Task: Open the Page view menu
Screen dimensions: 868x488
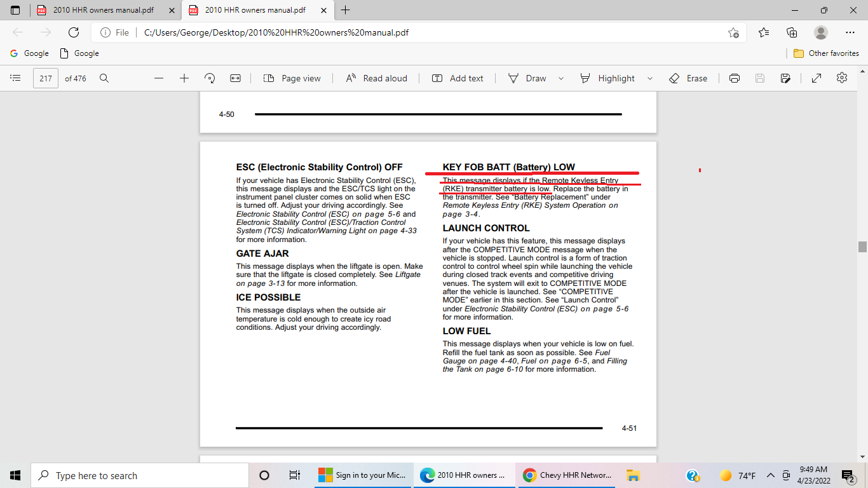Action: click(x=292, y=78)
